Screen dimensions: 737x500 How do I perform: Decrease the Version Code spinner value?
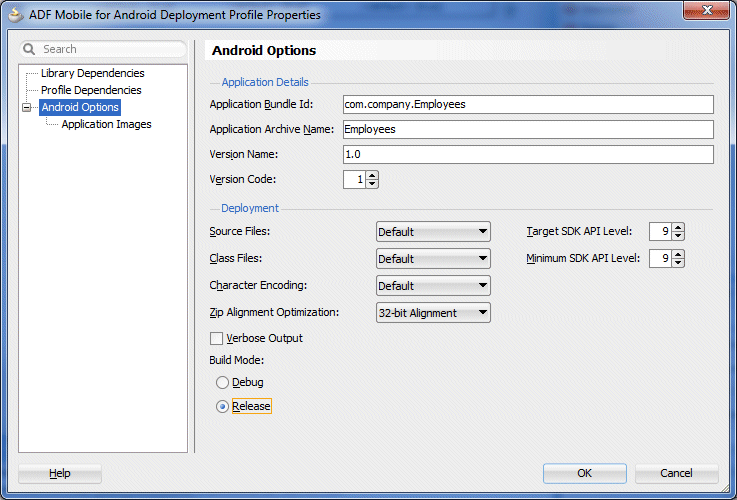click(x=373, y=185)
